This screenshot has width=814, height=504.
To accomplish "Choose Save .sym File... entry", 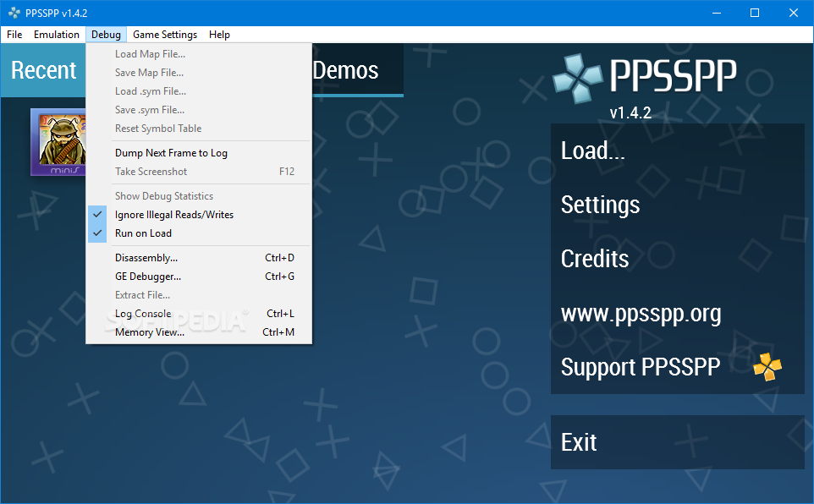I will click(199, 110).
